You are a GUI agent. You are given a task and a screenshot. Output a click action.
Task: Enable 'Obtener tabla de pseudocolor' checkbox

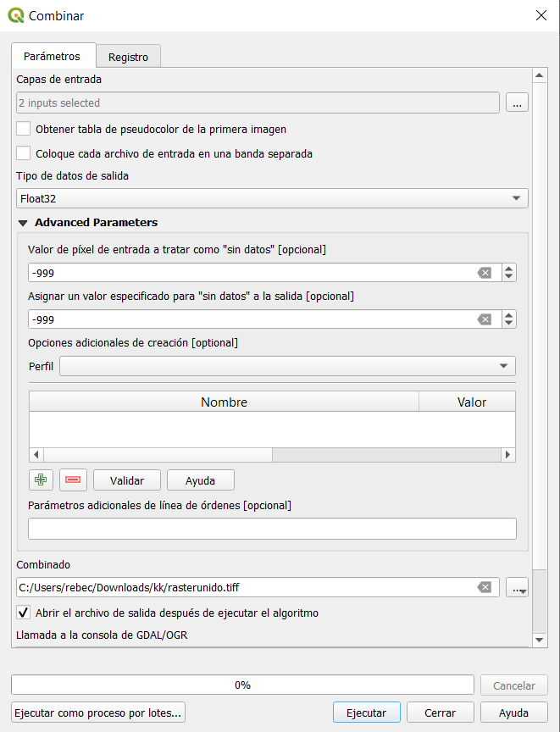click(24, 130)
